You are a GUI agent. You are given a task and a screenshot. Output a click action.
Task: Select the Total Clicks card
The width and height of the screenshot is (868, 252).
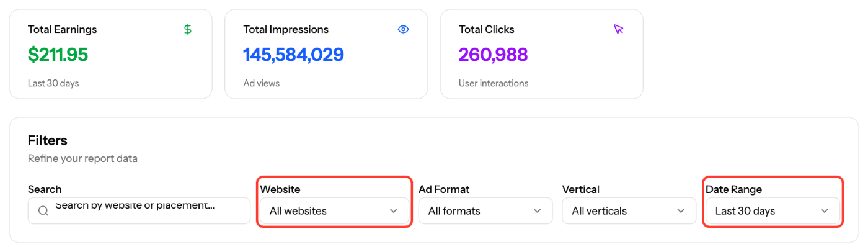click(541, 54)
